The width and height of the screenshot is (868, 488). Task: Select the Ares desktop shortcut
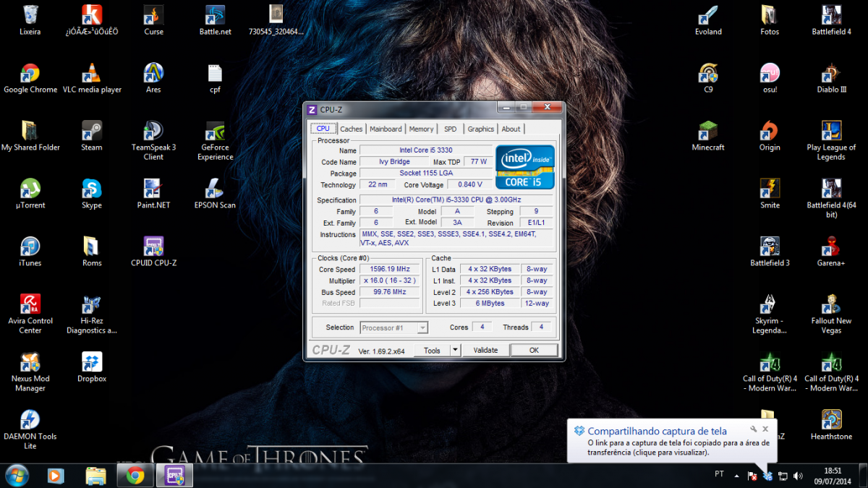point(153,77)
